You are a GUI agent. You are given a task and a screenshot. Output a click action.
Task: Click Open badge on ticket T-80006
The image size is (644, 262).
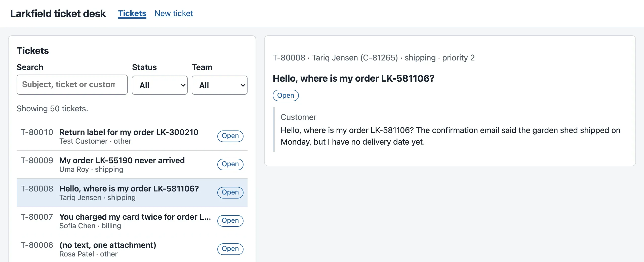click(x=230, y=249)
